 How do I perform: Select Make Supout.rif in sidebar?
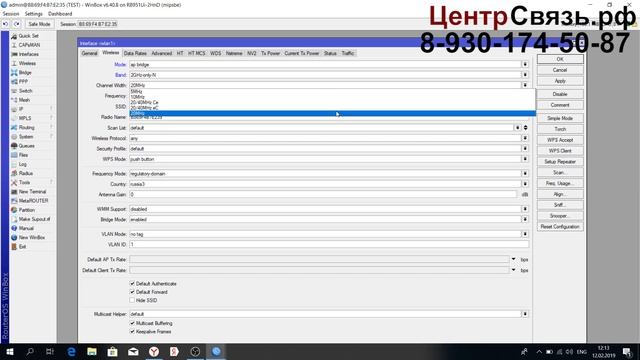[34, 219]
